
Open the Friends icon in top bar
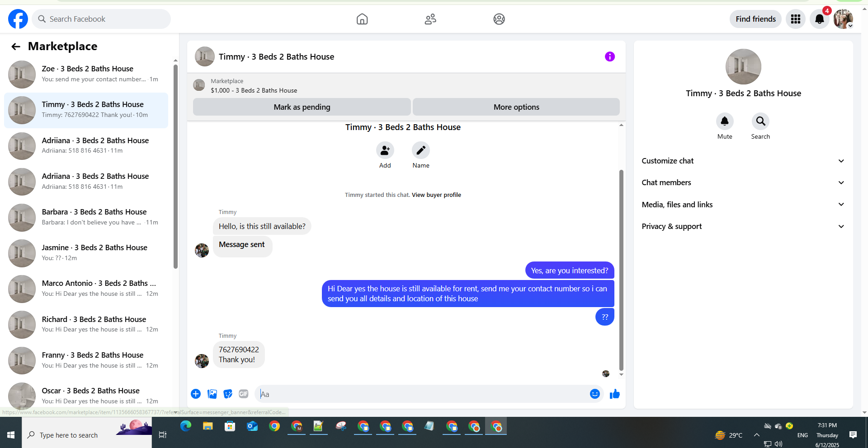pyautogui.click(x=430, y=19)
